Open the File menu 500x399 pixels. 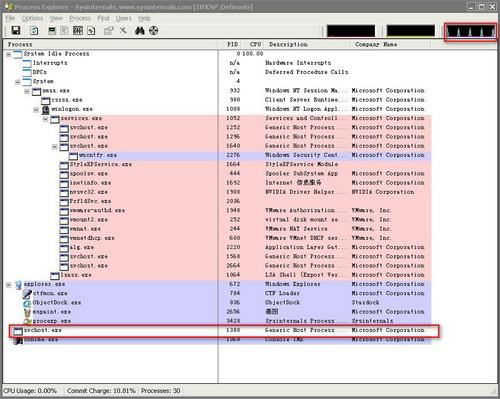pos(10,18)
